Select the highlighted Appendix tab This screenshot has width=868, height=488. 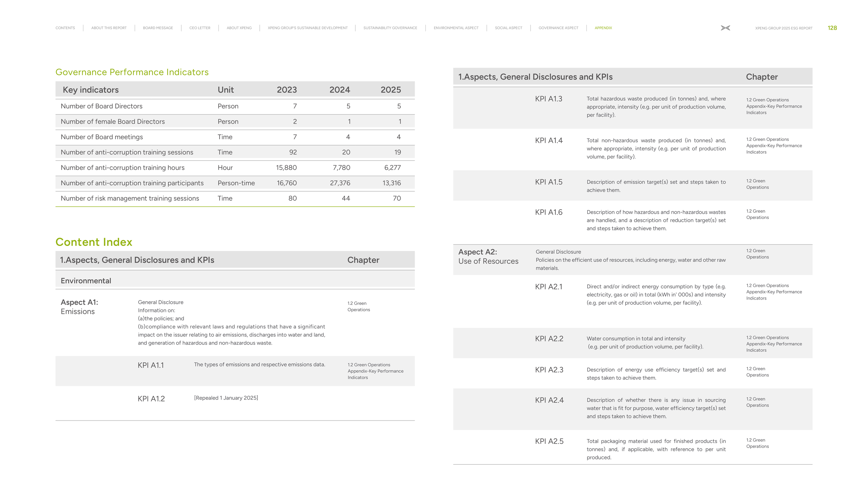click(603, 28)
